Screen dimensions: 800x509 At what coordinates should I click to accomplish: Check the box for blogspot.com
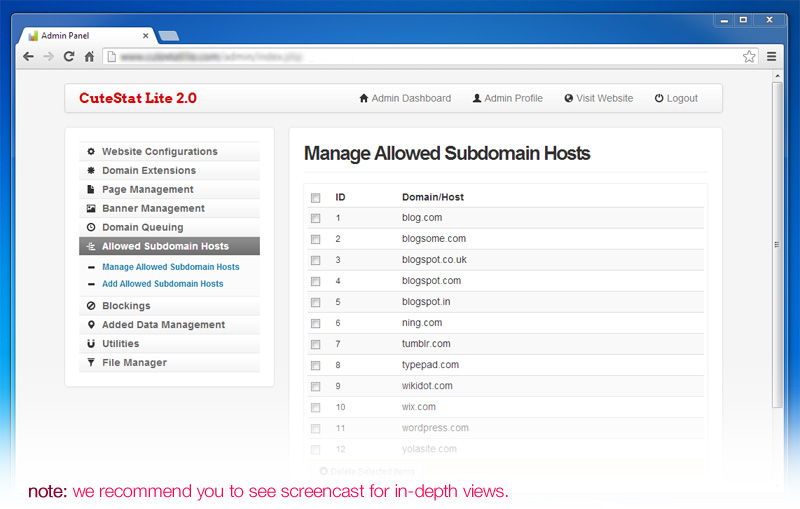[x=315, y=282]
